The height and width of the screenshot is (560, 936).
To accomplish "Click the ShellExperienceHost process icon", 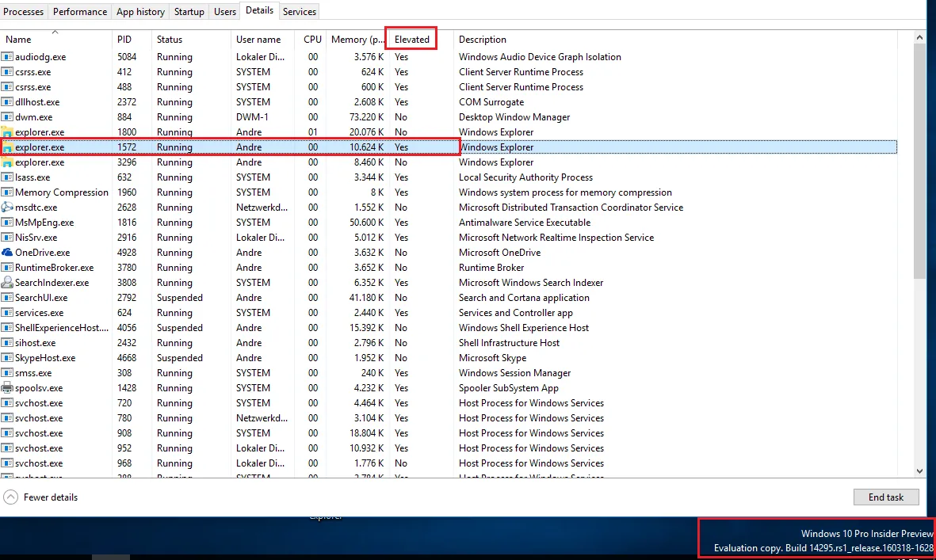I will 7,327.
